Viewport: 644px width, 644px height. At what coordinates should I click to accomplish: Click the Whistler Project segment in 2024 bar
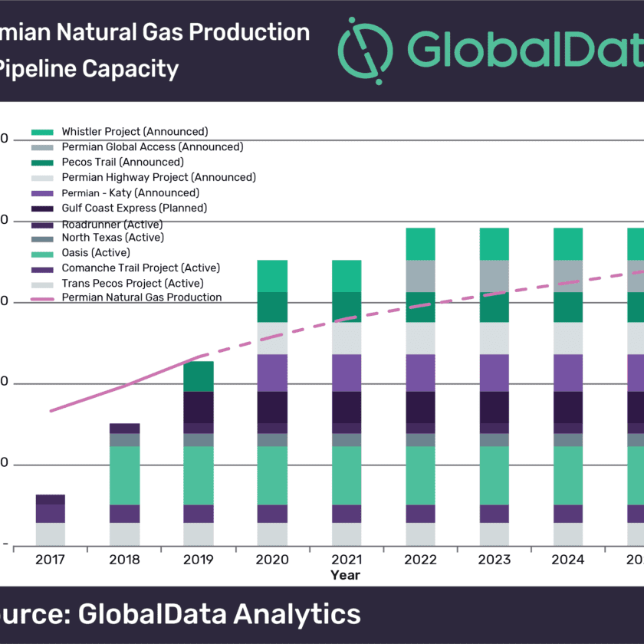(x=568, y=244)
